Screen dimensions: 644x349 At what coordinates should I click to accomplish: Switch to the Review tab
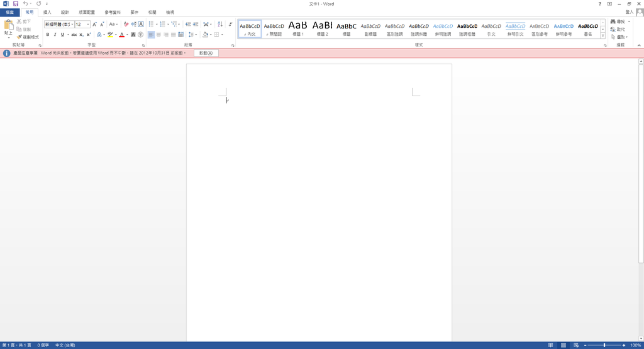click(x=152, y=13)
